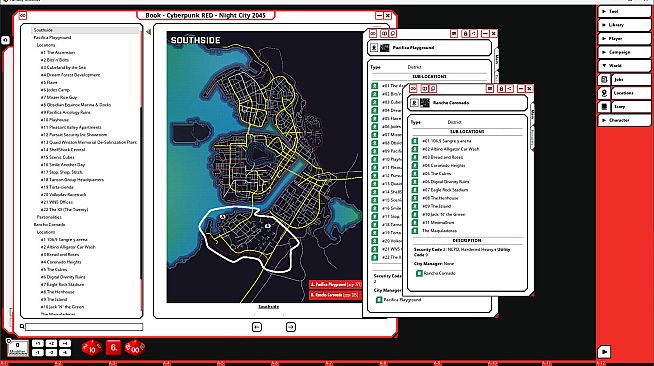
Task: Click #07 Eagle Rock Stadium sub location
Action: click(x=445, y=190)
